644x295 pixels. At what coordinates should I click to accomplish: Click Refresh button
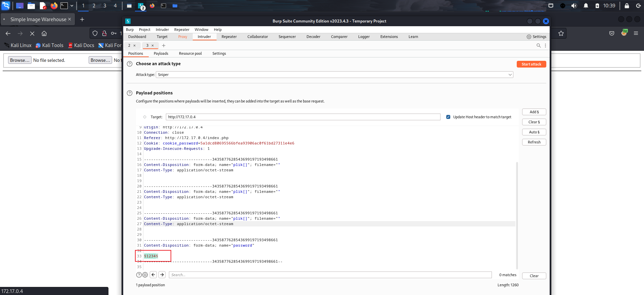pyautogui.click(x=534, y=142)
